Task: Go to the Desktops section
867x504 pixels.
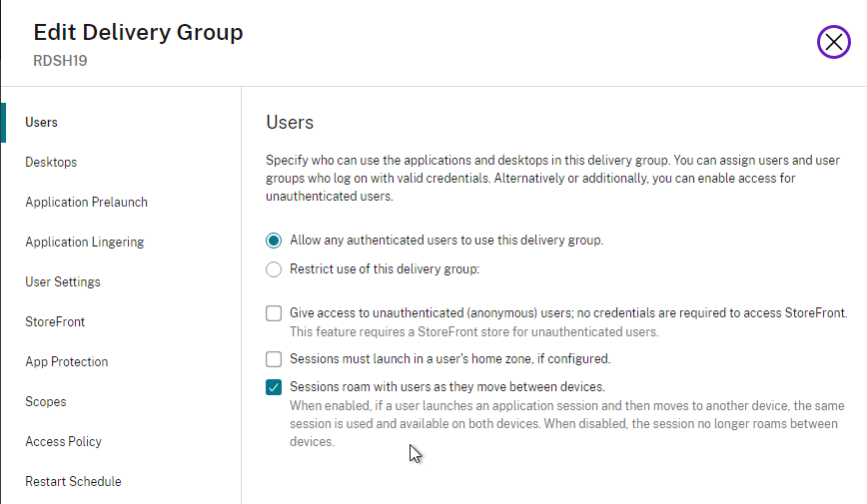Action: point(51,162)
